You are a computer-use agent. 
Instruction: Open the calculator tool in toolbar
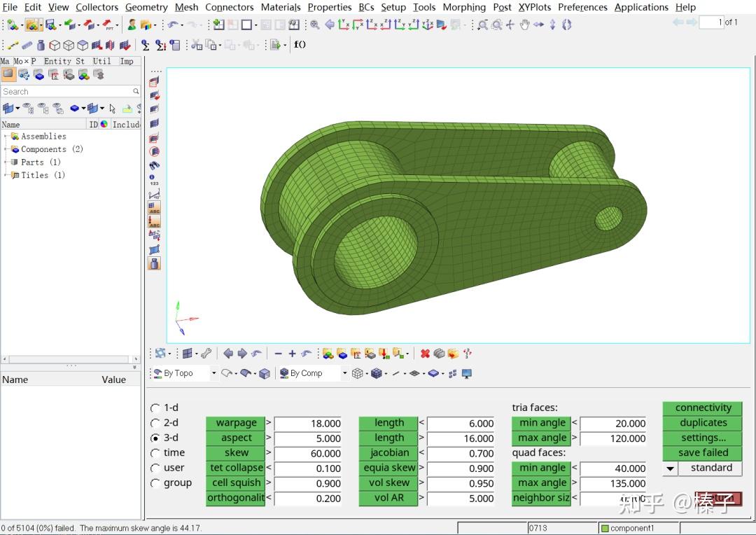click(x=175, y=45)
